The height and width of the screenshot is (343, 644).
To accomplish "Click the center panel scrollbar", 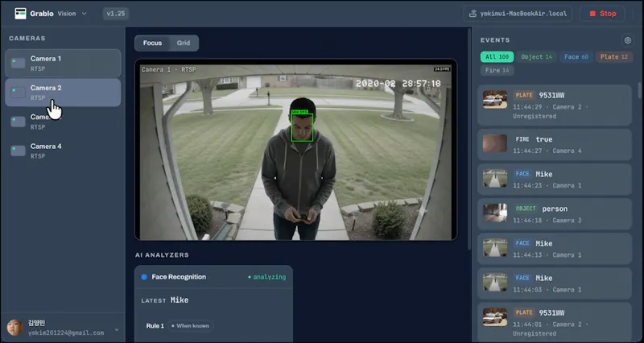I will [x=469, y=138].
